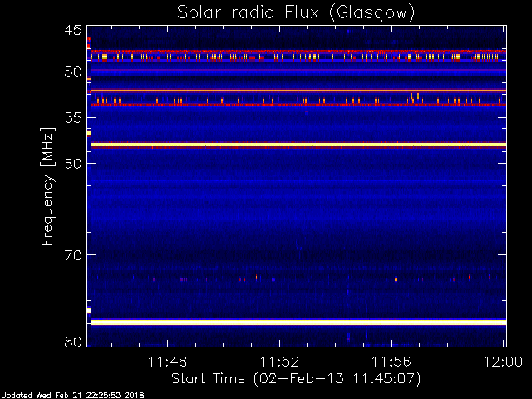Screen dimensions: 532x399
Task: Select the 50 MHz frequency axis label
Action: click(x=73, y=72)
